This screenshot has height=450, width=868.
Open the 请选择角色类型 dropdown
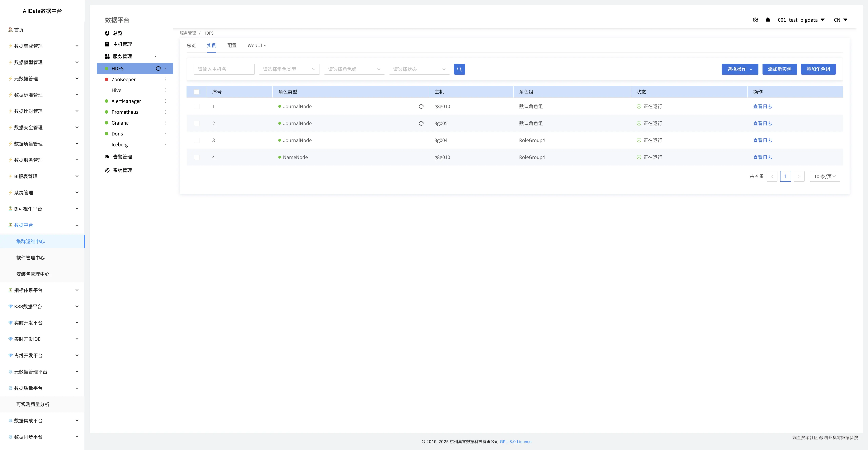pyautogui.click(x=289, y=69)
